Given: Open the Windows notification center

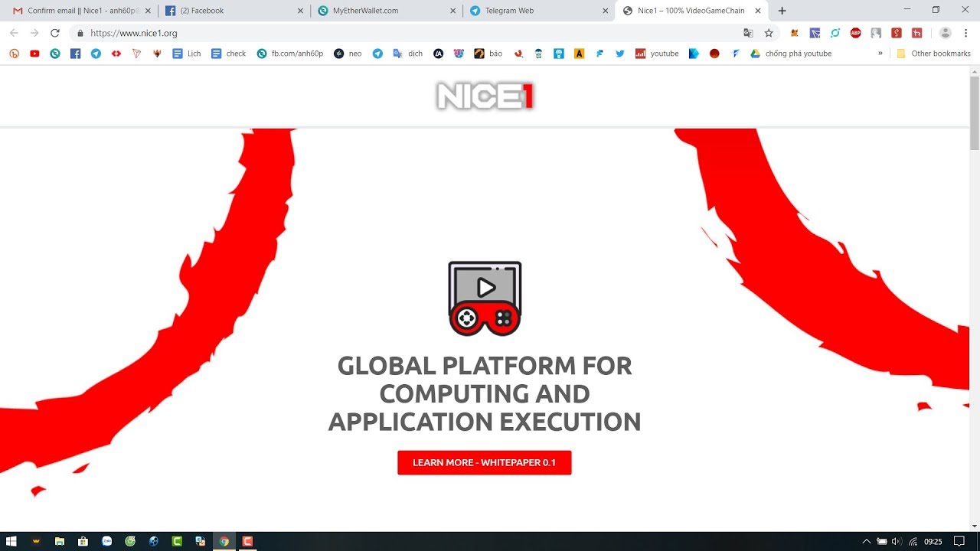Looking at the screenshot, I should pos(959,541).
